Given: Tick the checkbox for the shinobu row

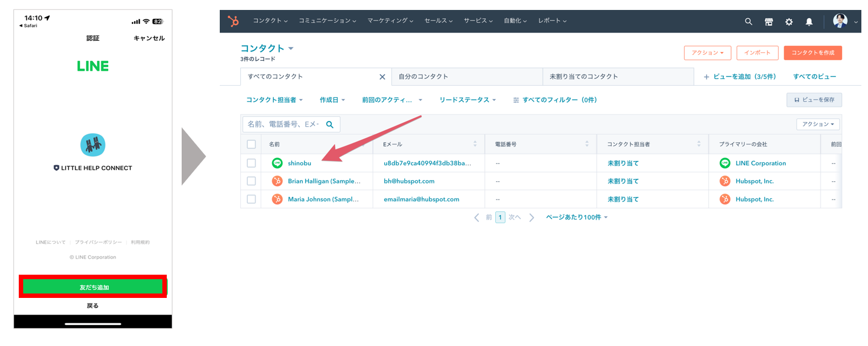Looking at the screenshot, I should (251, 163).
